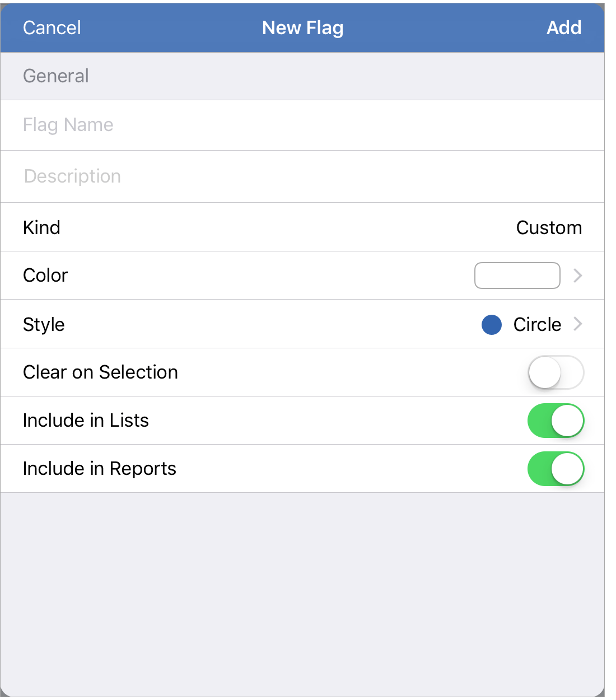Click the Flag Name text field
This screenshot has width=616, height=700.
[x=168, y=125]
